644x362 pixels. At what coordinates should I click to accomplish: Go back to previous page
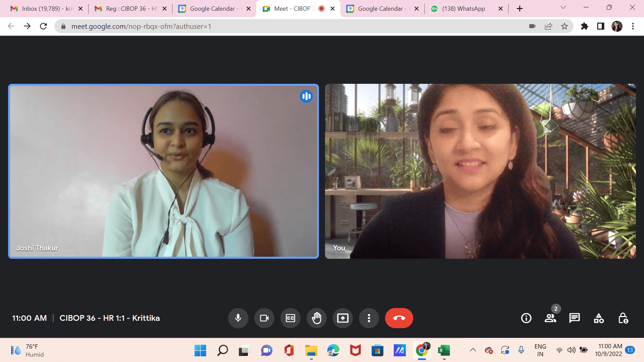(11, 26)
